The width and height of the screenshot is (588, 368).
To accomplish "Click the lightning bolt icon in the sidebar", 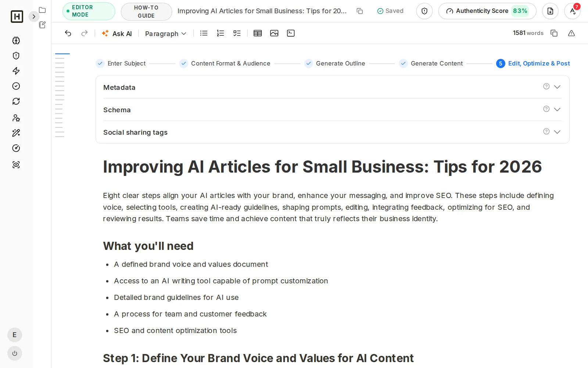I will pos(16,71).
